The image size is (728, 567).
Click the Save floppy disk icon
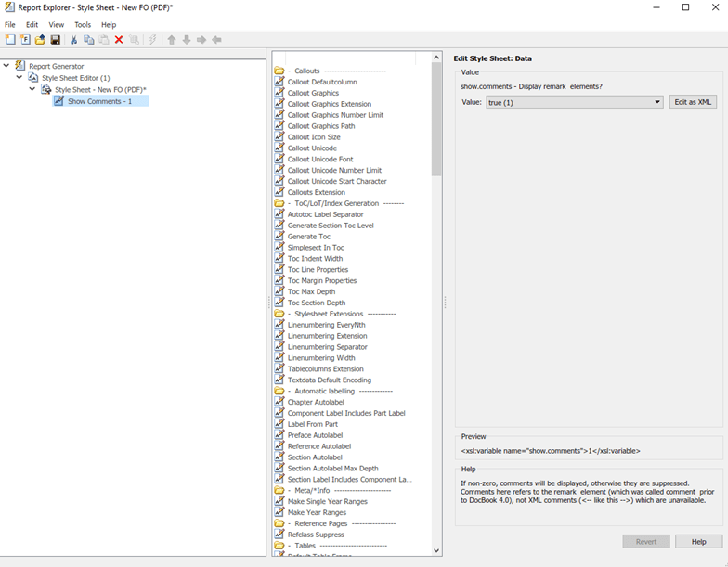click(56, 40)
